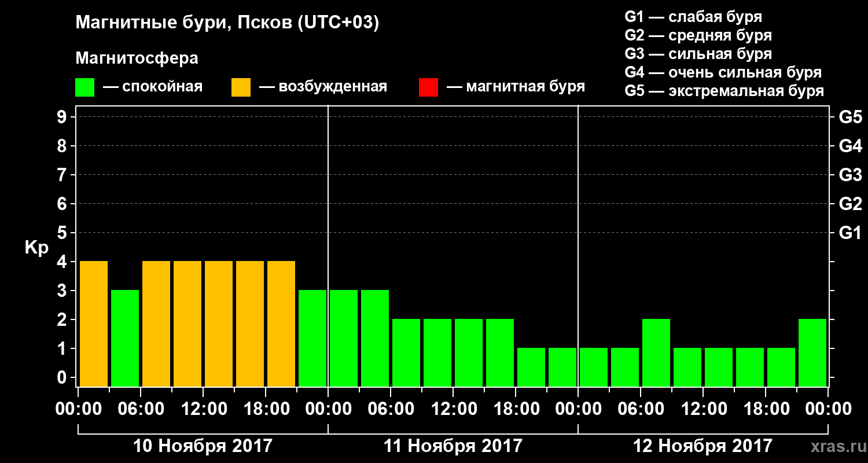This screenshot has width=868, height=463.
Task: Click the first green bar of 11 November
Action: pyautogui.click(x=344, y=338)
